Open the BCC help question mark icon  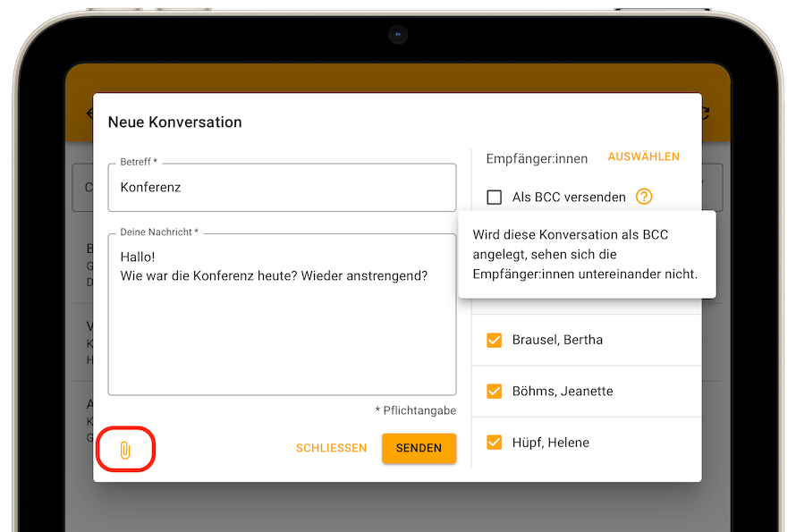coord(644,197)
